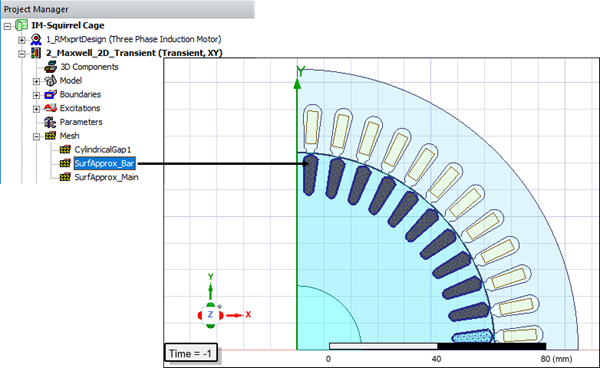
Task: Click the RMxprt design icon
Action: [36, 39]
